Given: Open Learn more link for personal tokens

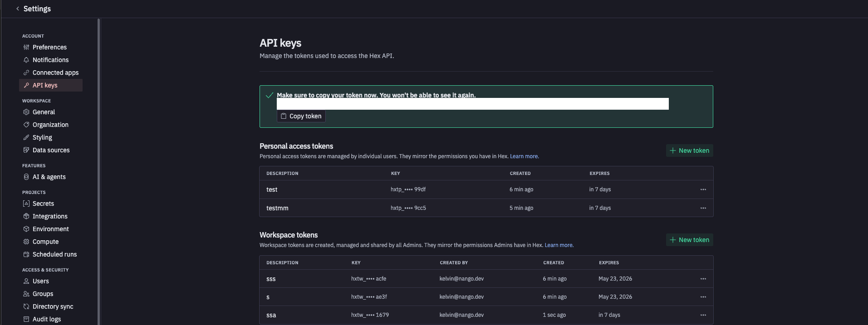Looking at the screenshot, I should click(525, 156).
